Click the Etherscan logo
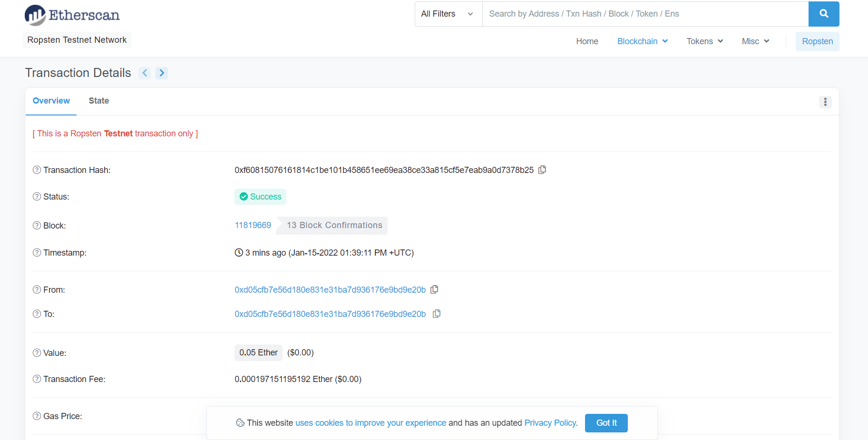 point(72,15)
